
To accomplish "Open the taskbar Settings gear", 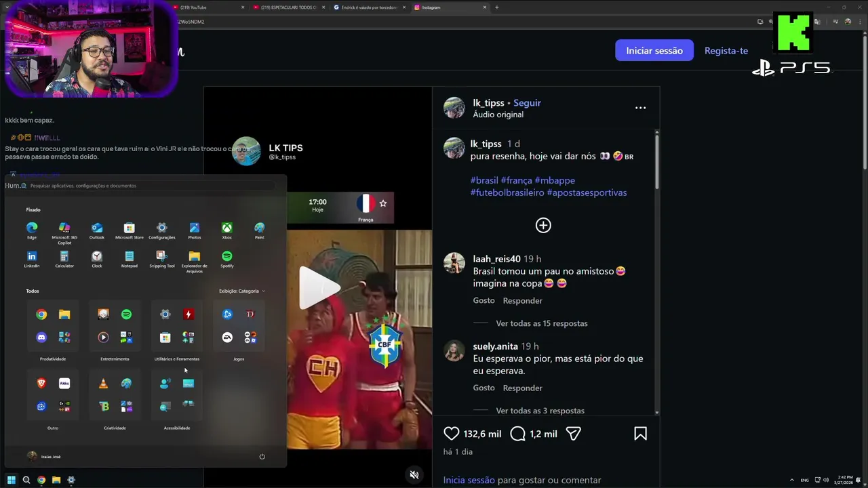I will tap(71, 480).
